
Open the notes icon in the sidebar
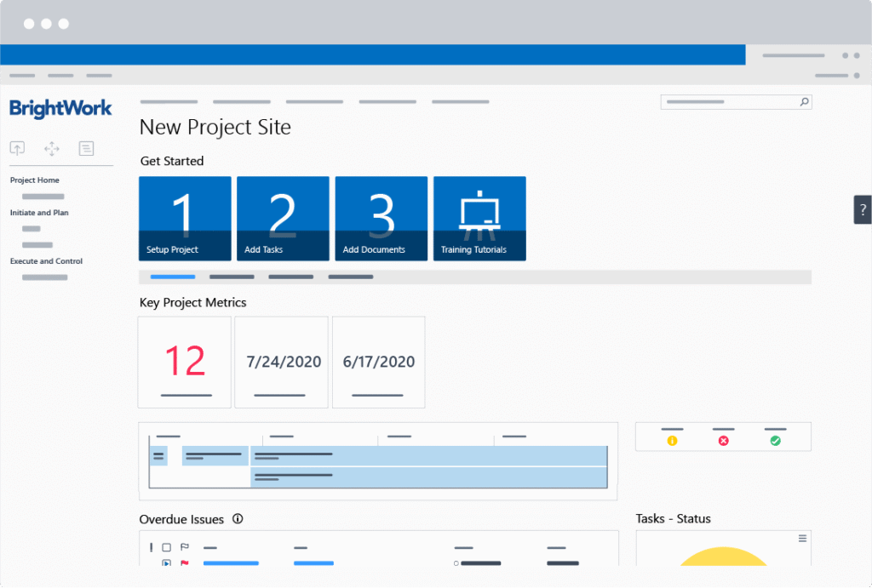pyautogui.click(x=86, y=148)
